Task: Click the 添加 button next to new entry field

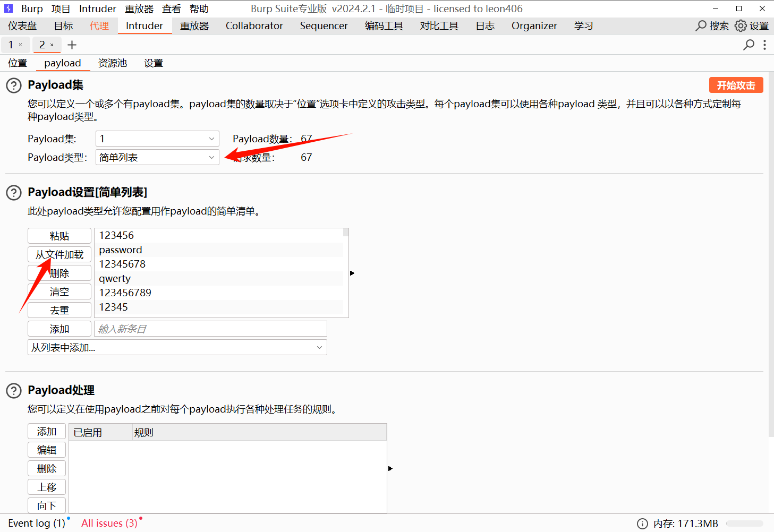Action: click(59, 329)
